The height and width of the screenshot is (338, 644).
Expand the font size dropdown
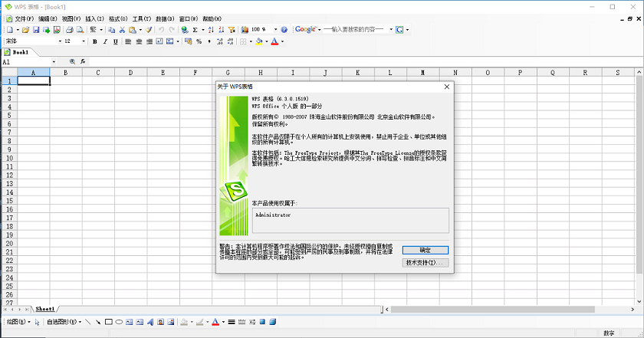click(x=84, y=41)
